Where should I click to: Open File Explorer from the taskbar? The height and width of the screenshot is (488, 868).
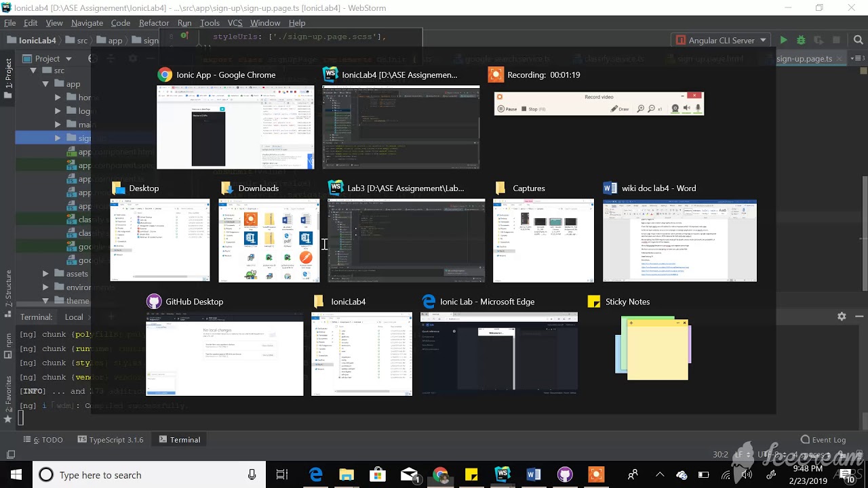[x=347, y=475]
